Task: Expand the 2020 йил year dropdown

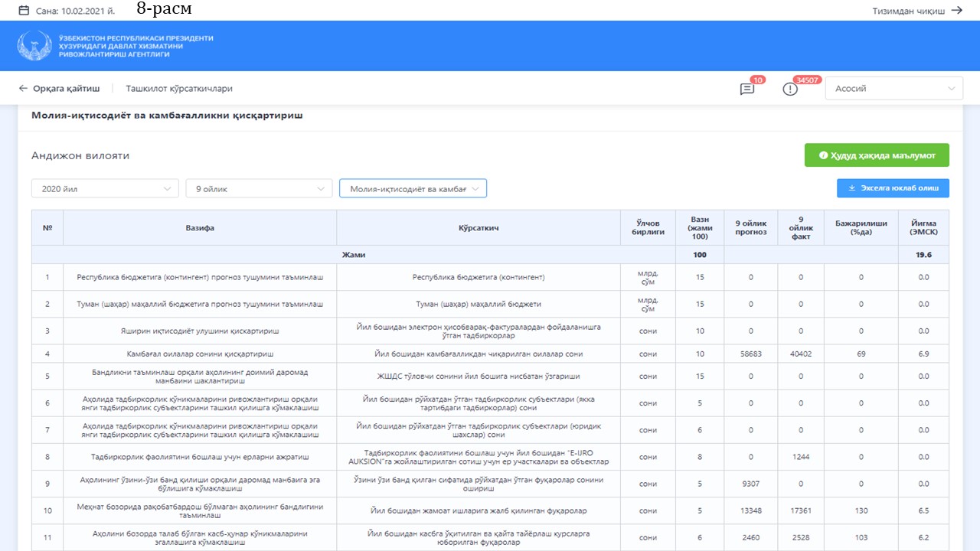Action: [x=106, y=188]
